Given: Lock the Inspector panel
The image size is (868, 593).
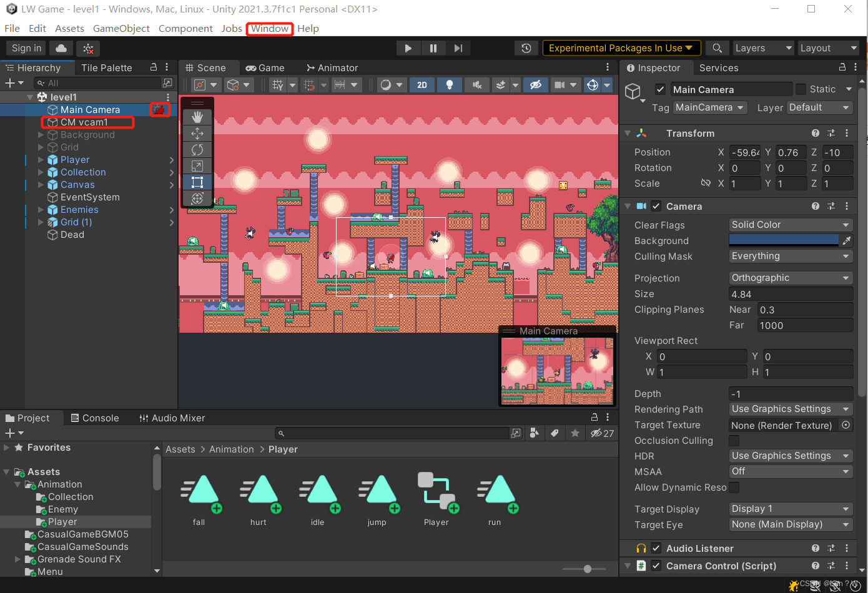Looking at the screenshot, I should pos(842,67).
